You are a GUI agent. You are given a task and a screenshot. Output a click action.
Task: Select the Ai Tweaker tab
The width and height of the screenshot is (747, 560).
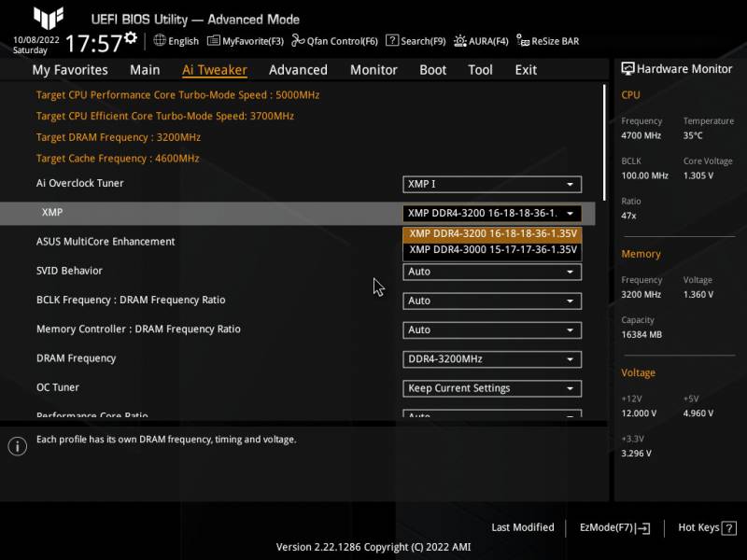pyautogui.click(x=215, y=70)
